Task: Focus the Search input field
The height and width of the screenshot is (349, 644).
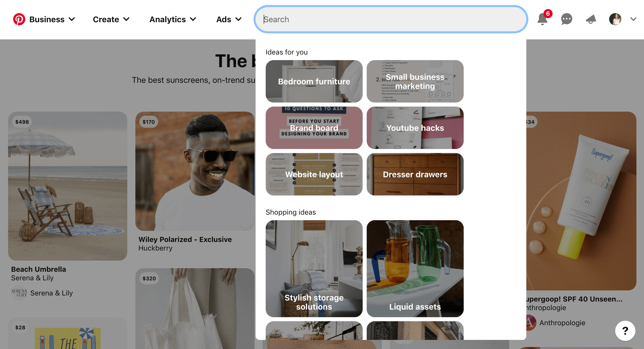Action: point(391,19)
